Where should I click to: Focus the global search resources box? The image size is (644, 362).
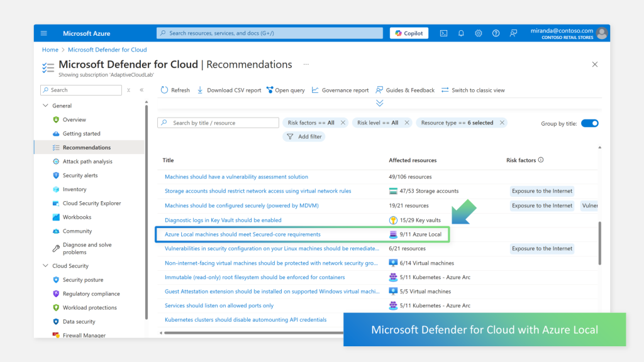(269, 33)
